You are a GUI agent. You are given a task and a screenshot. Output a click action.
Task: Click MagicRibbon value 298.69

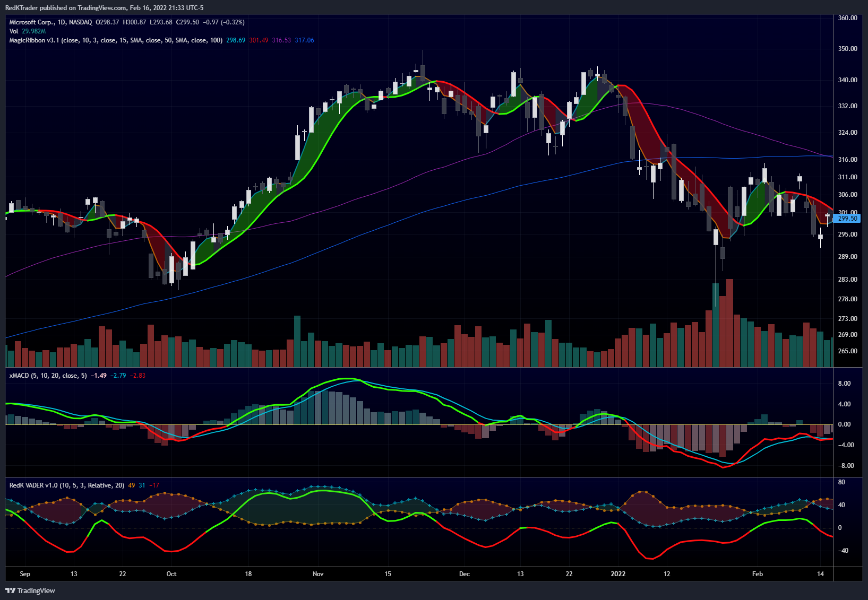236,40
